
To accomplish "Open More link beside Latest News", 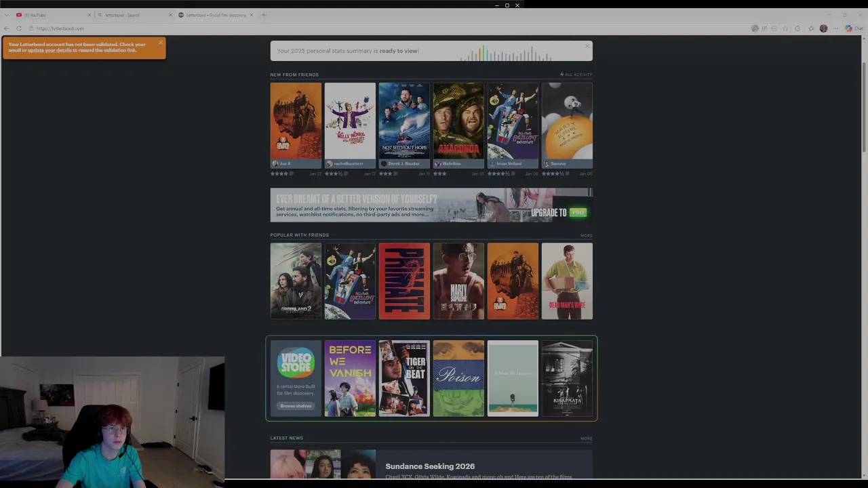I will click(x=586, y=439).
